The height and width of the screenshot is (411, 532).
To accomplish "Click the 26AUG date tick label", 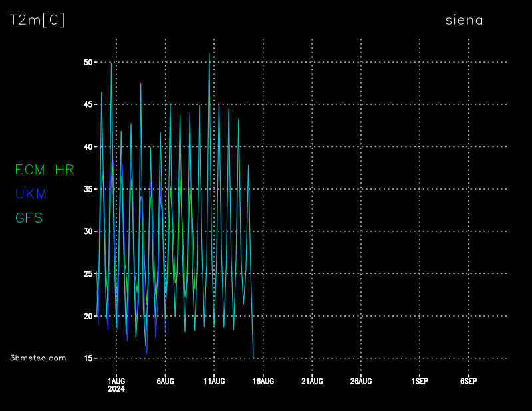I will pyautogui.click(x=361, y=381).
